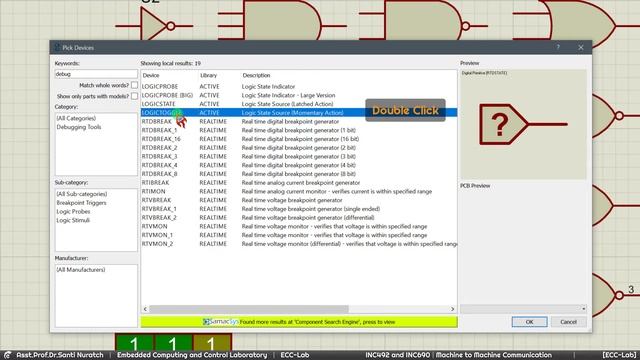Viewport: 640px width, 360px height.
Task: Close the Pick Devices dialog
Action: (581, 48)
